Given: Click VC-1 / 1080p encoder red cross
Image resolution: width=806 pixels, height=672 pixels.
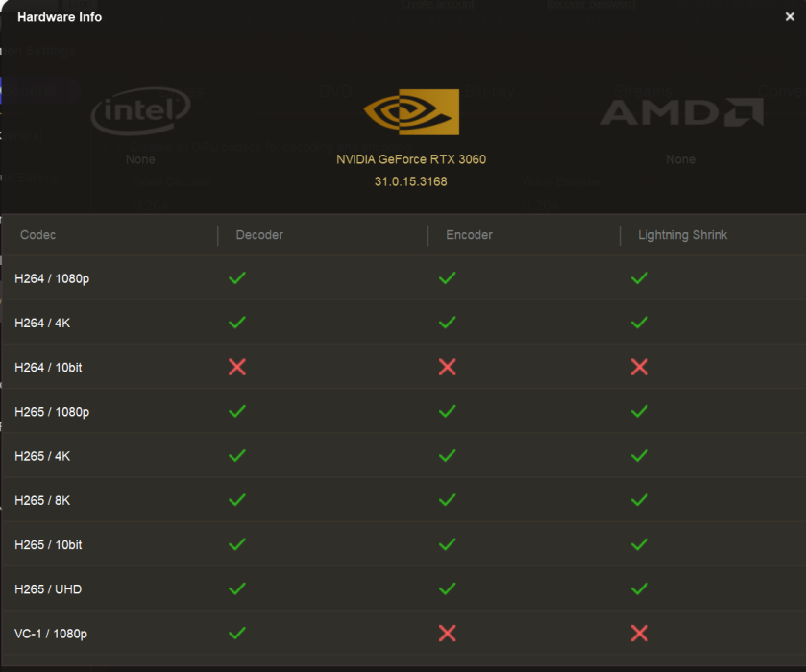Looking at the screenshot, I should coord(447,633).
